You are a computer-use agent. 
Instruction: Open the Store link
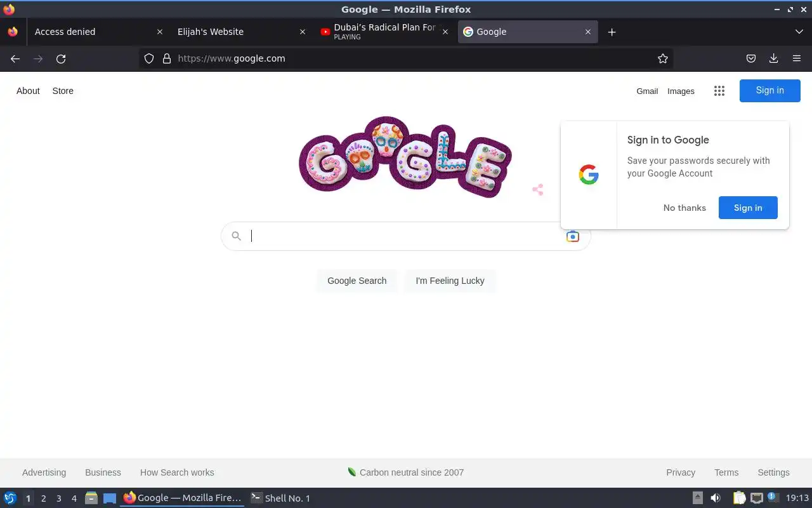point(63,91)
